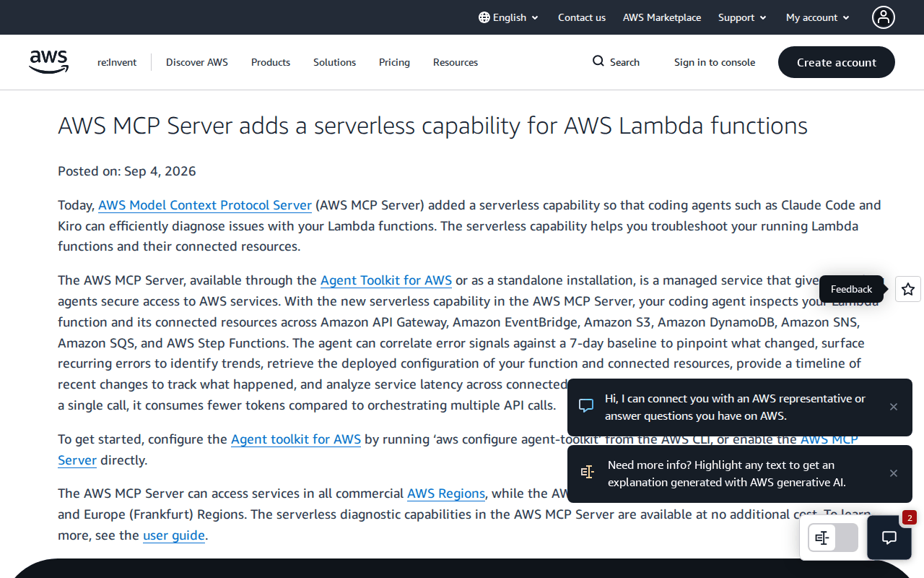Image resolution: width=924 pixels, height=578 pixels.
Task: Click the Search label in header
Action: click(624, 62)
